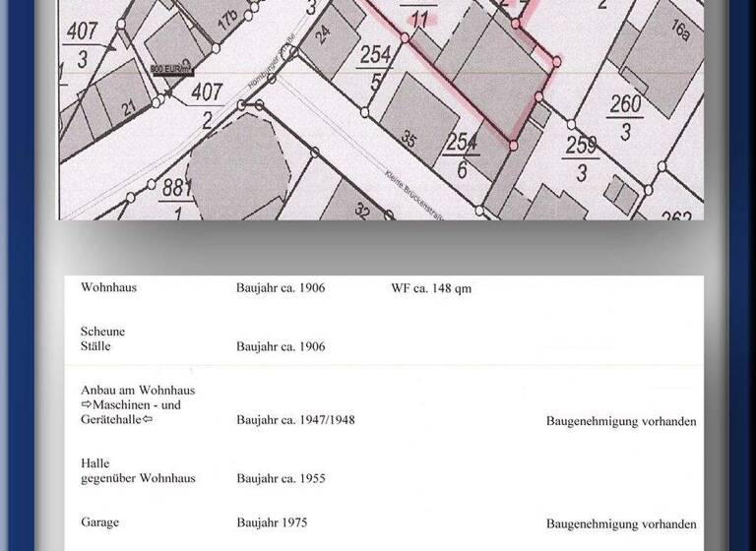This screenshot has width=756, height=551.
Task: Click parcel number 260 on map
Action: (x=625, y=104)
